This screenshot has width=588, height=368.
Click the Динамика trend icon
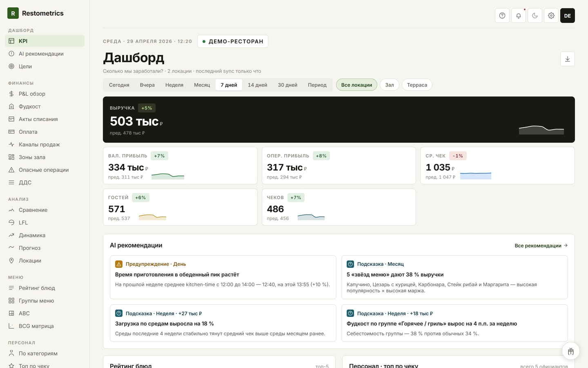point(11,235)
